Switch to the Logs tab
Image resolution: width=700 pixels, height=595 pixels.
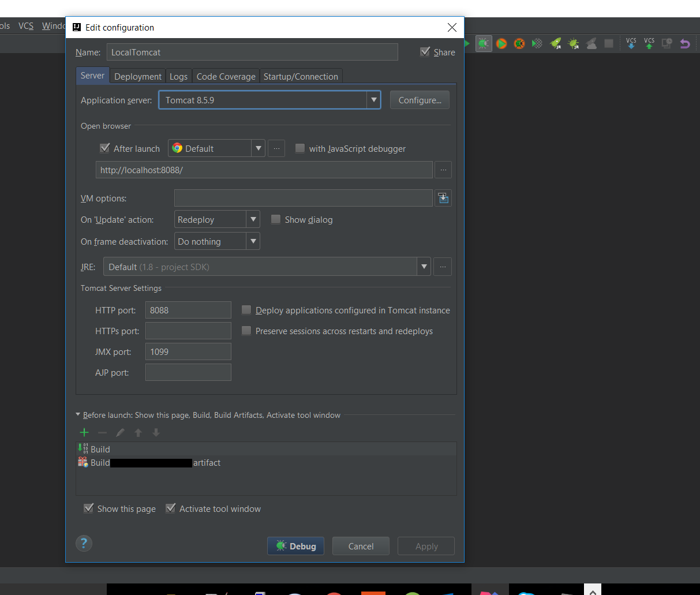pos(178,76)
